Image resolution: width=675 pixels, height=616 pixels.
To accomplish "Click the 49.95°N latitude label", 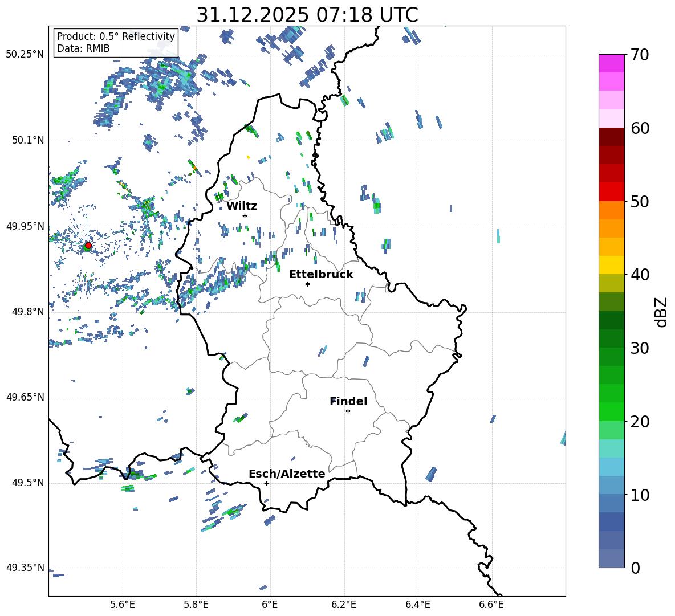I will [25, 226].
